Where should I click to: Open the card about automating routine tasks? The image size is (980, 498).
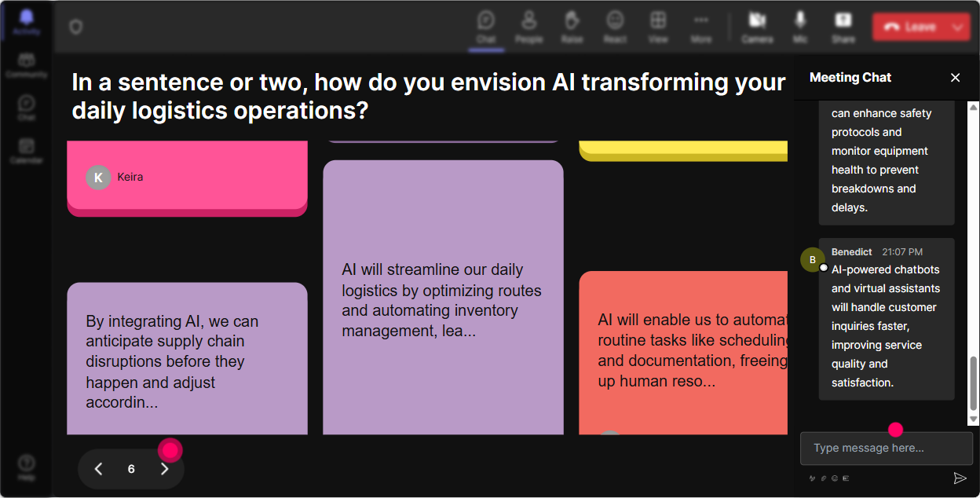click(683, 353)
